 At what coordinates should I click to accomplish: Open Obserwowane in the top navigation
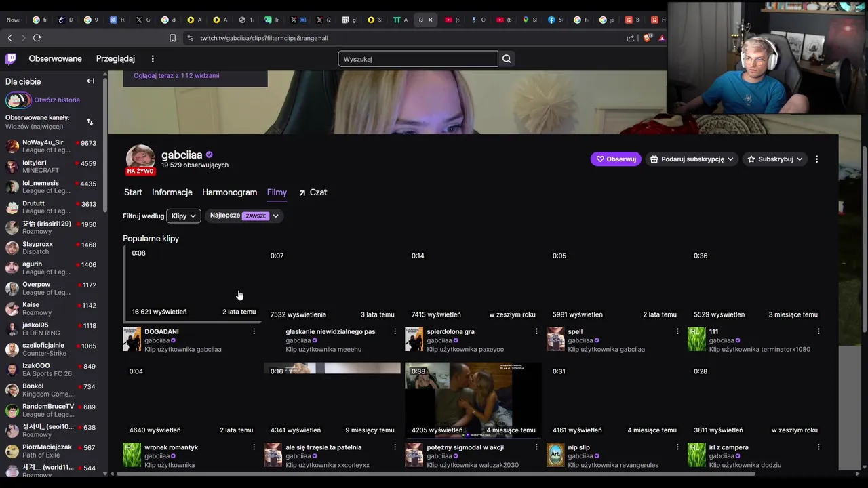click(x=56, y=59)
